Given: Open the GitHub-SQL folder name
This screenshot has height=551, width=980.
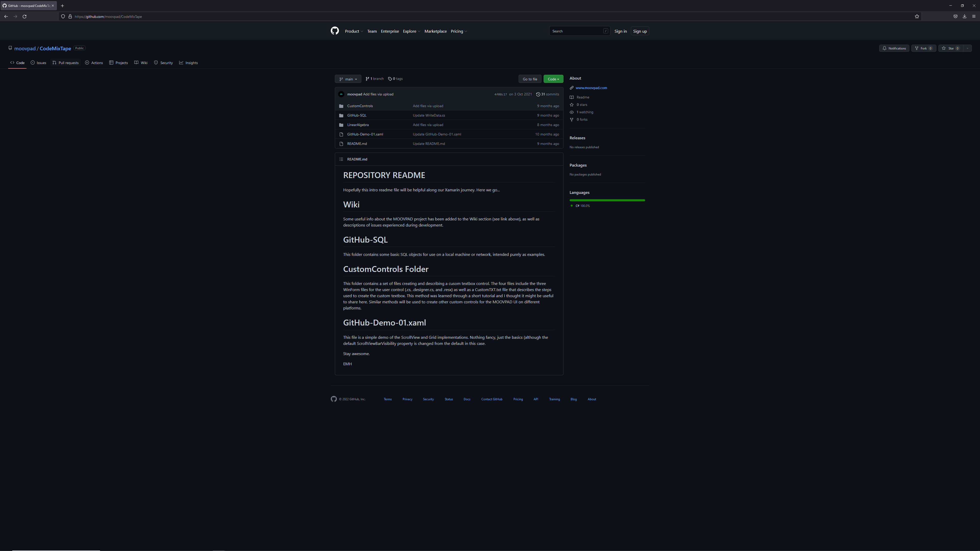Looking at the screenshot, I should point(357,115).
